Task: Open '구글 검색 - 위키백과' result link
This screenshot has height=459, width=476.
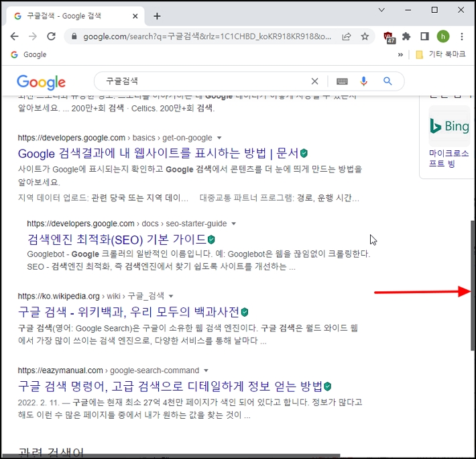Action: [129, 312]
